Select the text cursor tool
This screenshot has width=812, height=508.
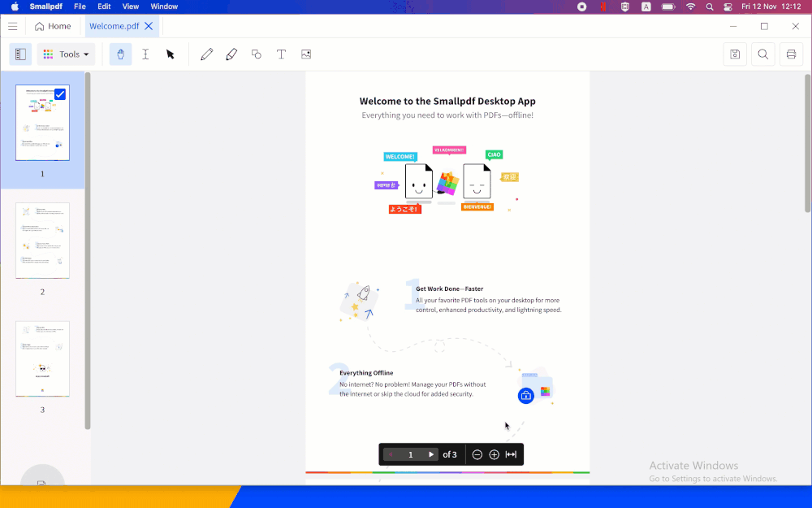tap(145, 54)
